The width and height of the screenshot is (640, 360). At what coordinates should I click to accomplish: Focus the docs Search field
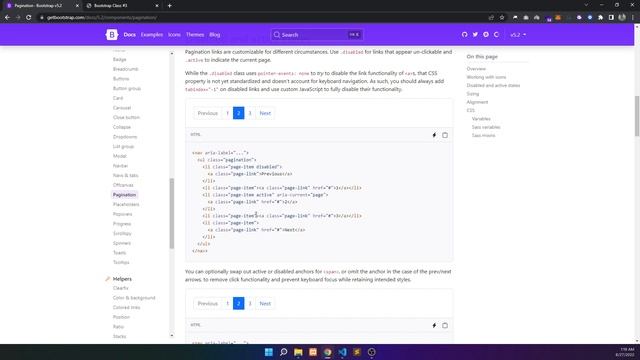coord(317,35)
